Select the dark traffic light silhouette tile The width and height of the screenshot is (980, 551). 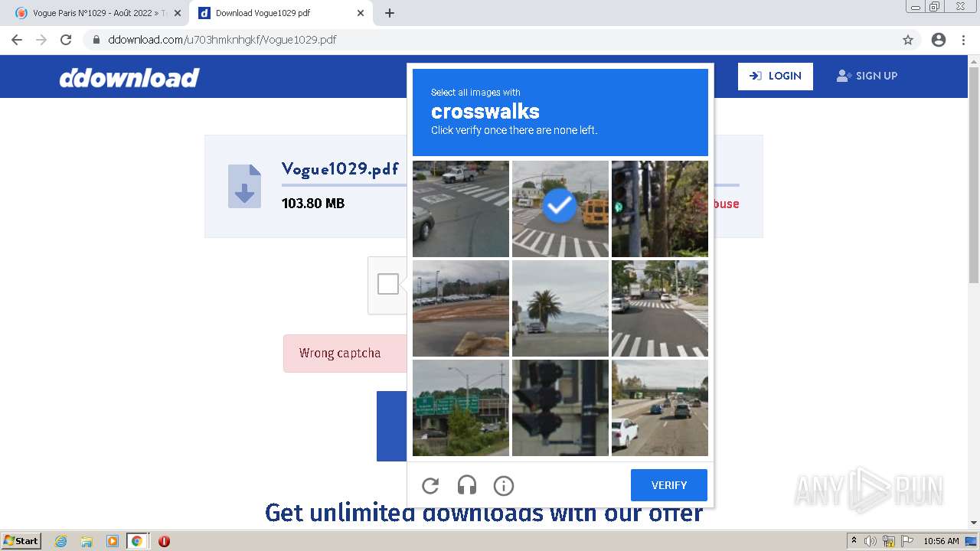(x=560, y=408)
